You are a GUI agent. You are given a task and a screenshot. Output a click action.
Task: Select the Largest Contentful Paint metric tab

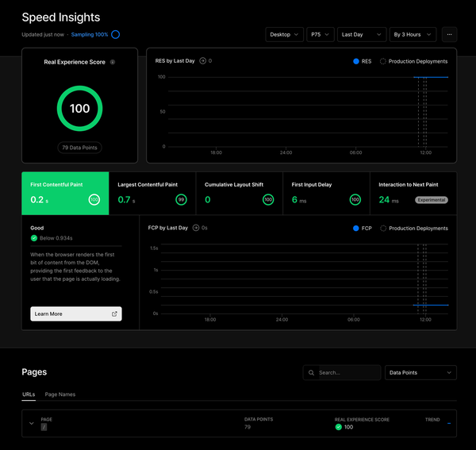click(152, 194)
